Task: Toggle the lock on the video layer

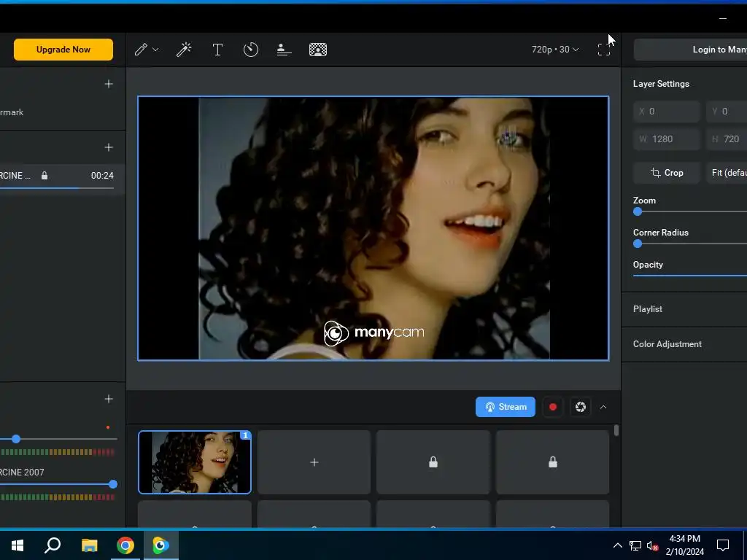Action: click(44, 176)
